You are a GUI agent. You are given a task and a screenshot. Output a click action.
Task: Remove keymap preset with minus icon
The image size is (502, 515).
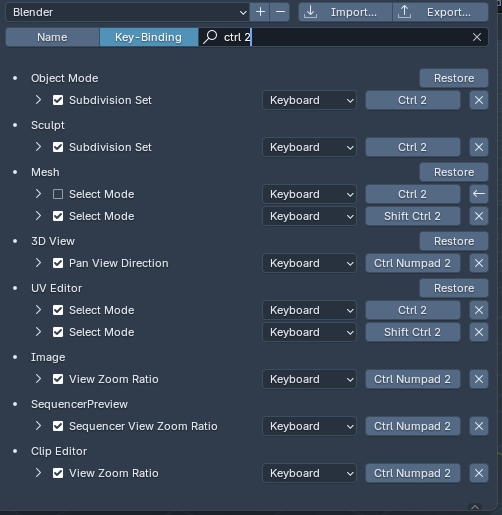[280, 12]
